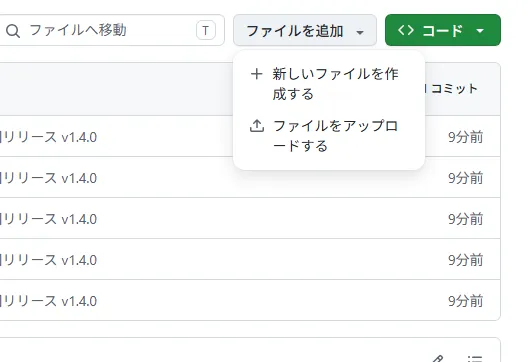The width and height of the screenshot is (532, 362).
Task: Click the caret arrow beside ファイルを追加
Action: [x=360, y=32]
